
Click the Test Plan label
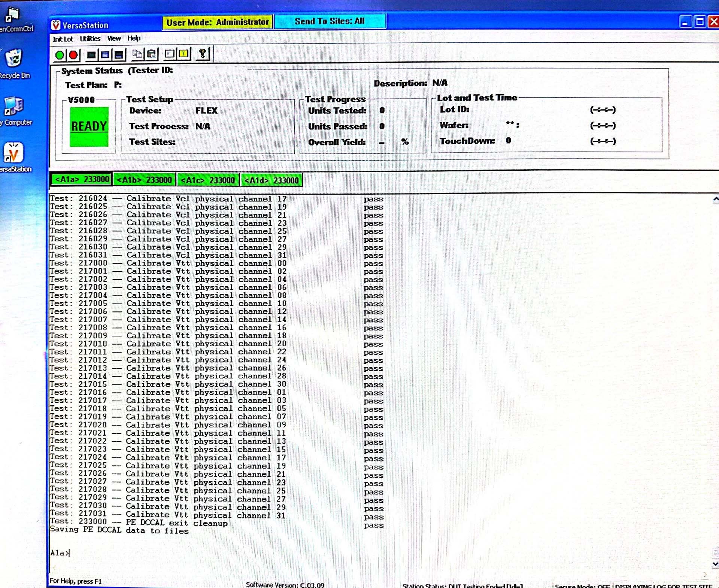pos(86,85)
